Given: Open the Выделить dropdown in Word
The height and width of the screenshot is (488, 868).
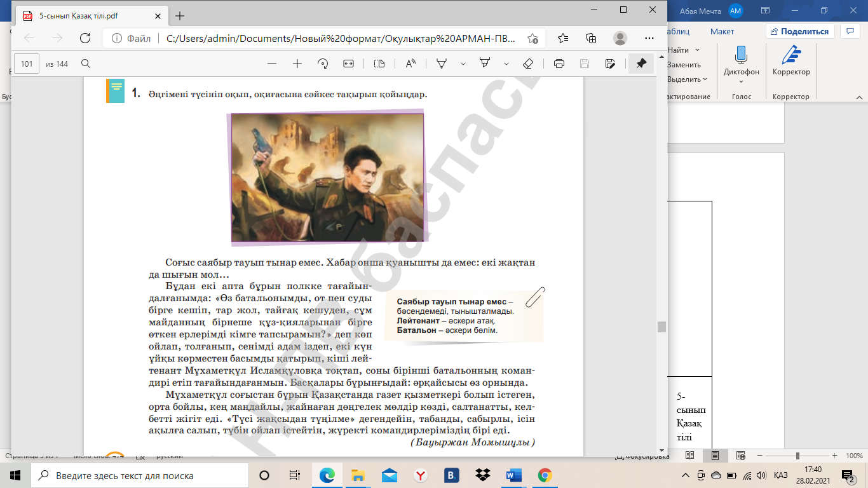Looking at the screenshot, I should coord(687,79).
